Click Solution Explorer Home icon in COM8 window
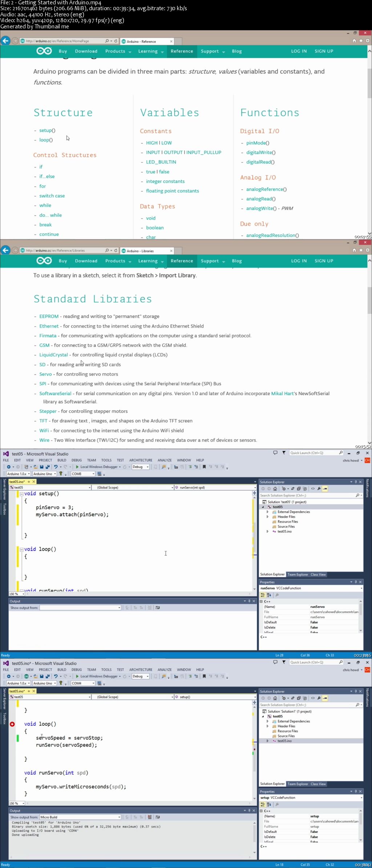The height and width of the screenshot is (868, 372). pyautogui.click(x=275, y=489)
